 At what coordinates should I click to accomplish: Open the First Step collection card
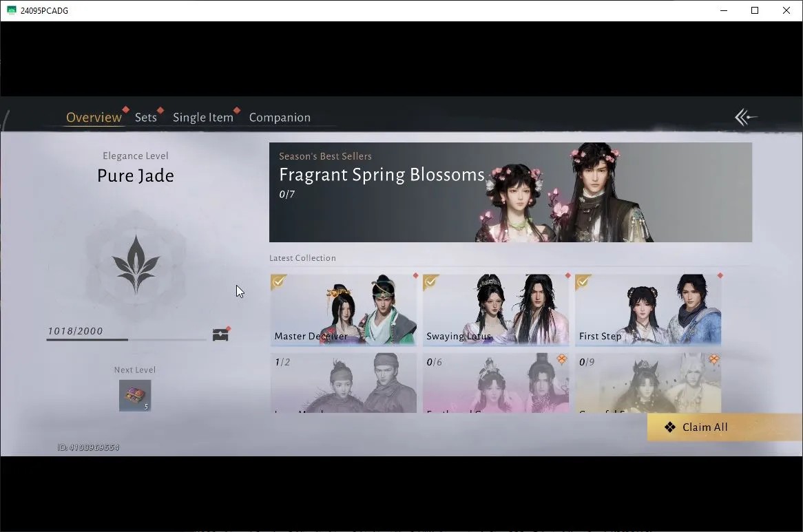(648, 310)
